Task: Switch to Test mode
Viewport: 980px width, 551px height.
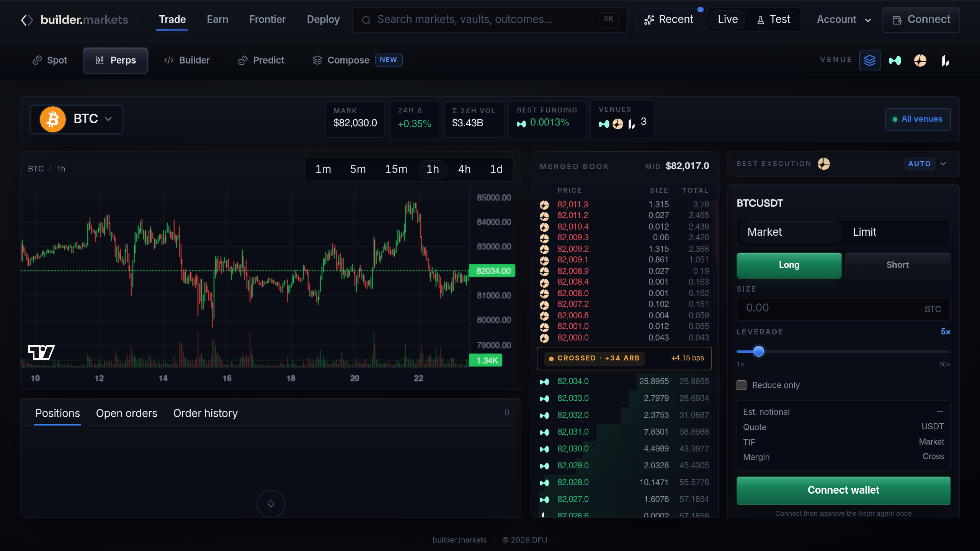Action: pyautogui.click(x=773, y=20)
